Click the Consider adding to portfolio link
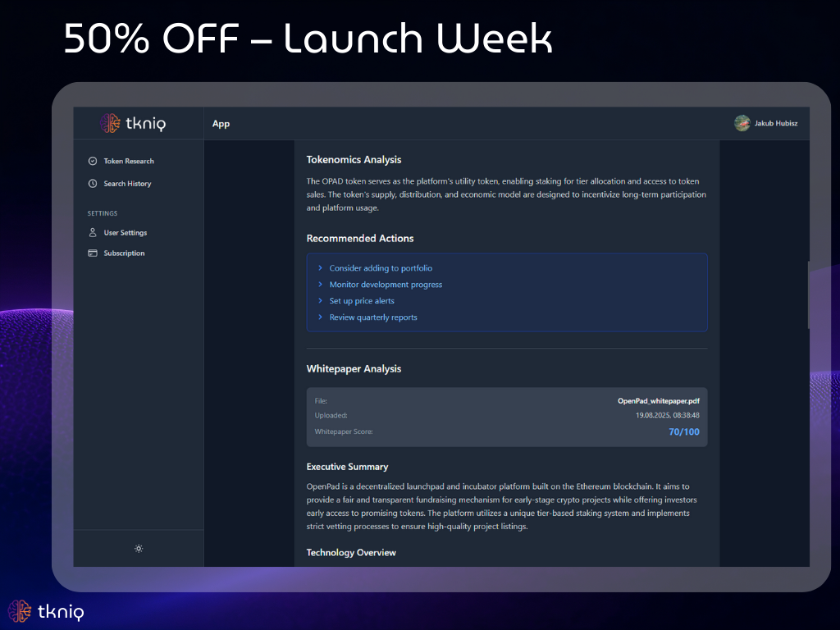Image resolution: width=840 pixels, height=630 pixels. click(381, 268)
